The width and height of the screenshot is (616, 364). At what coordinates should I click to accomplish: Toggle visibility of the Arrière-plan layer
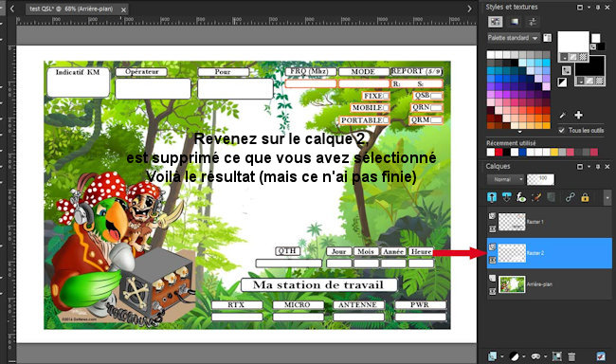pyautogui.click(x=492, y=278)
